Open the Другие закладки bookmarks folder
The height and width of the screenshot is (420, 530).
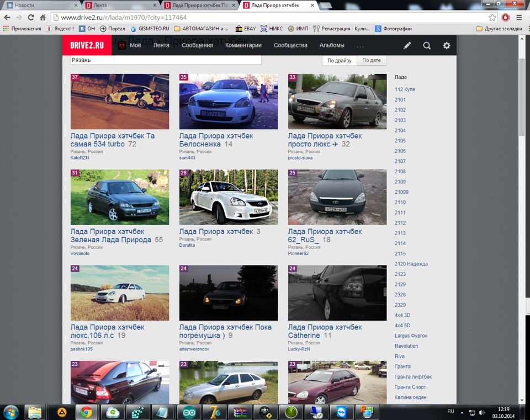(499, 29)
